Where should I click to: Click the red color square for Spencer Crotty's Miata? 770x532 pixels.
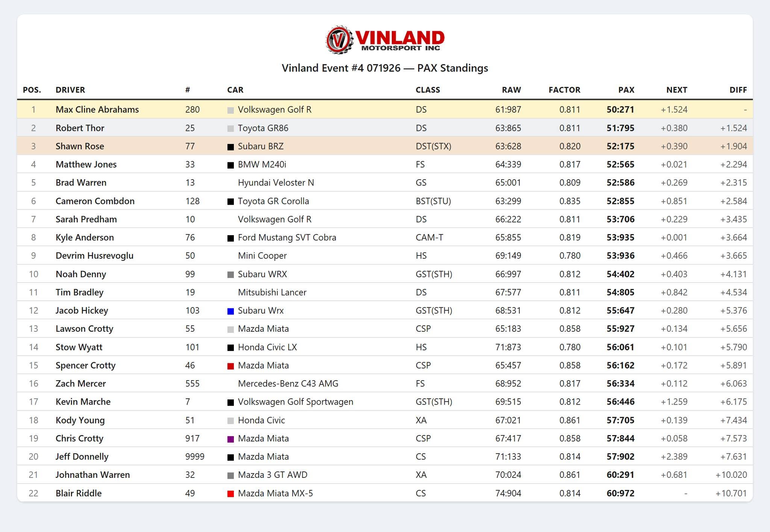tap(230, 366)
